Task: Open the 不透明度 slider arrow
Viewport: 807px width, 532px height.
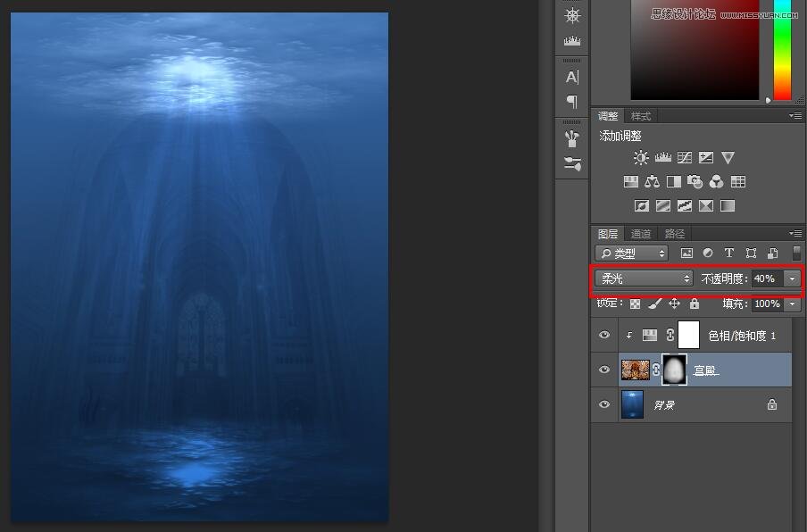Action: click(792, 278)
